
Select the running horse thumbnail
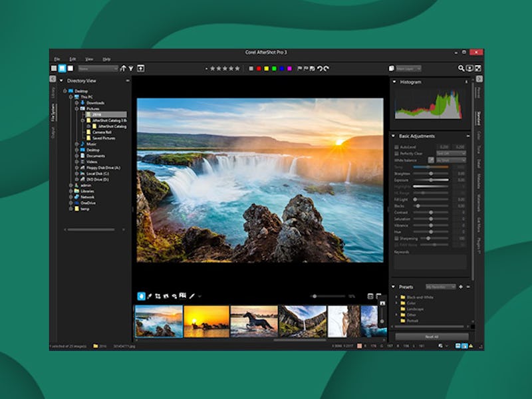[x=254, y=321]
